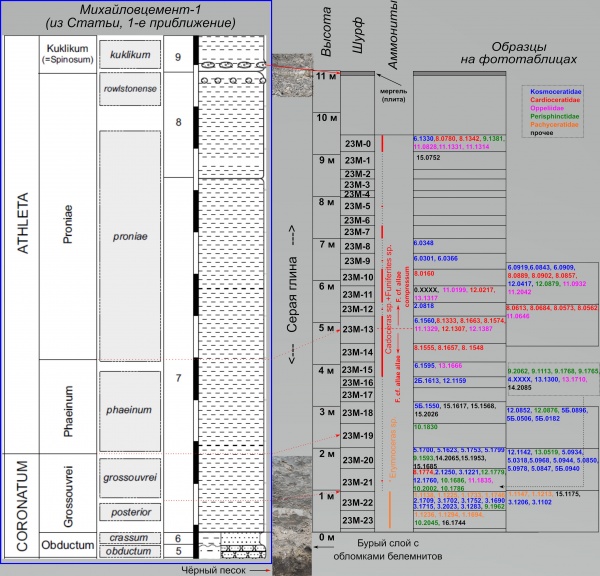Click the phaeinum subzone box
The width and height of the screenshot is (600, 576).
[133, 410]
